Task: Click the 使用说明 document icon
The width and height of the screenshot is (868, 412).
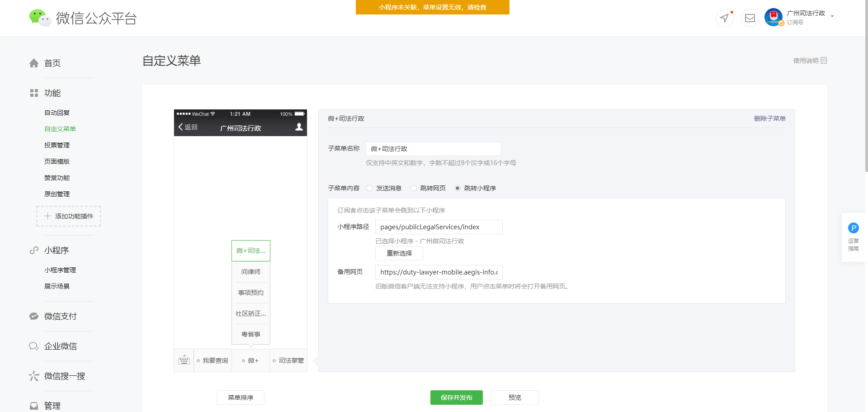Action: click(x=824, y=61)
